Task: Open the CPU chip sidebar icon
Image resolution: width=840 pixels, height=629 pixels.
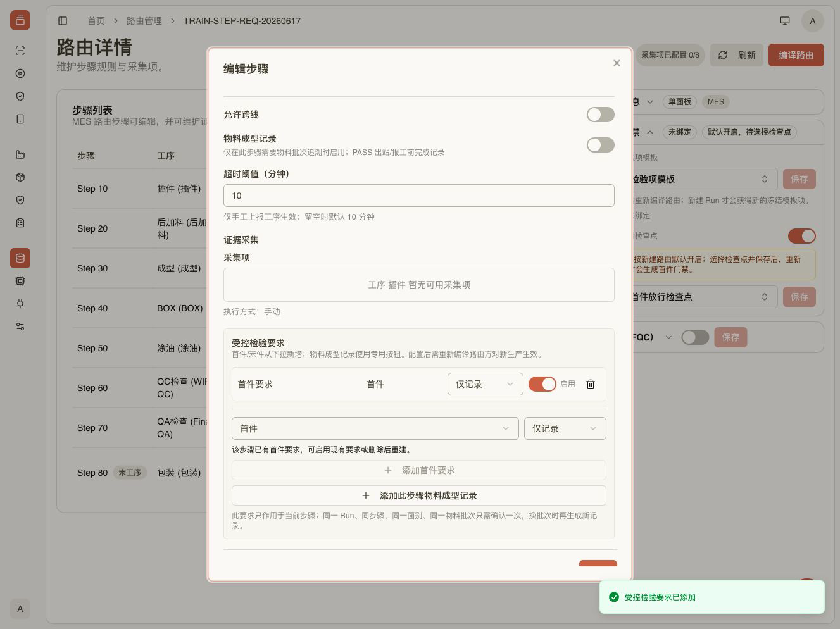Action: tap(20, 281)
